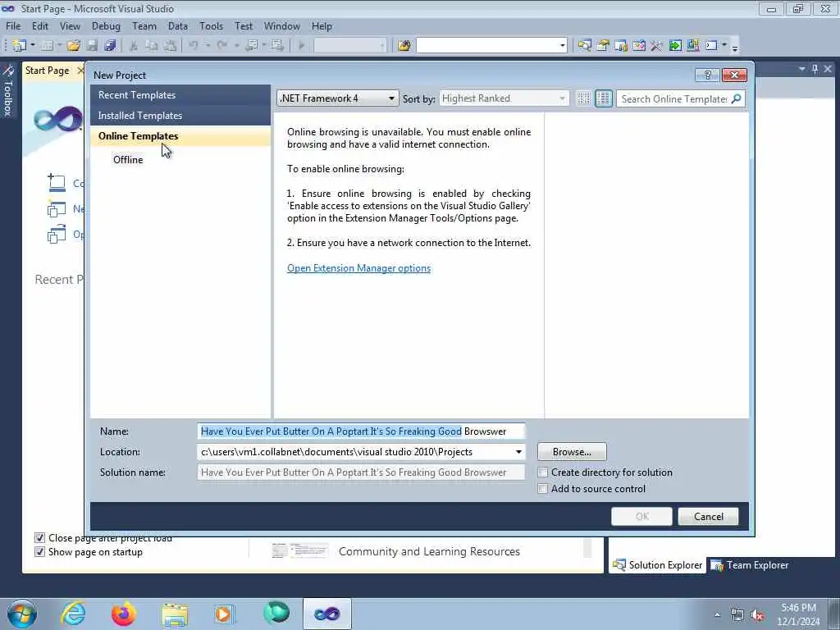Open the New Project icon dropdown arrow
Viewport: 840px width, 630px height.
(33, 46)
